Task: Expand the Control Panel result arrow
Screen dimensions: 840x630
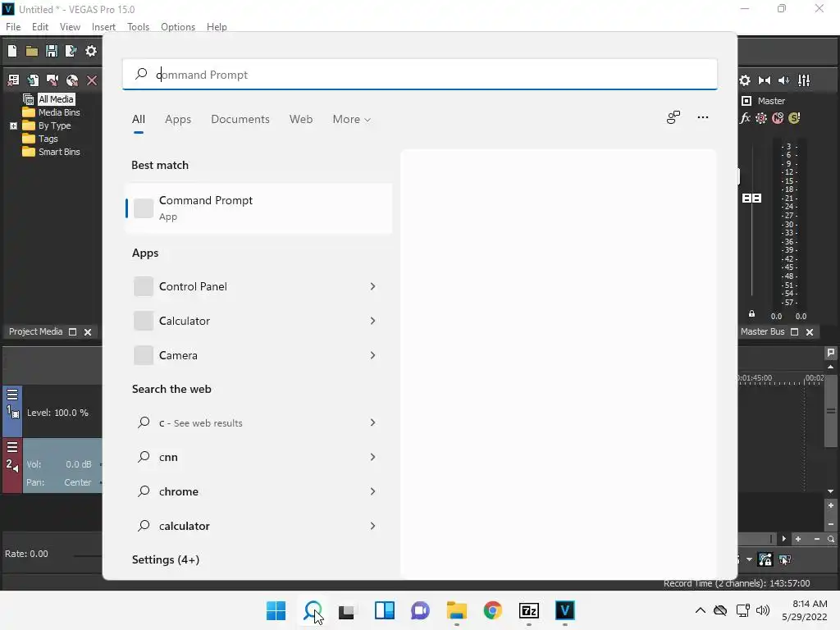Action: [372, 286]
